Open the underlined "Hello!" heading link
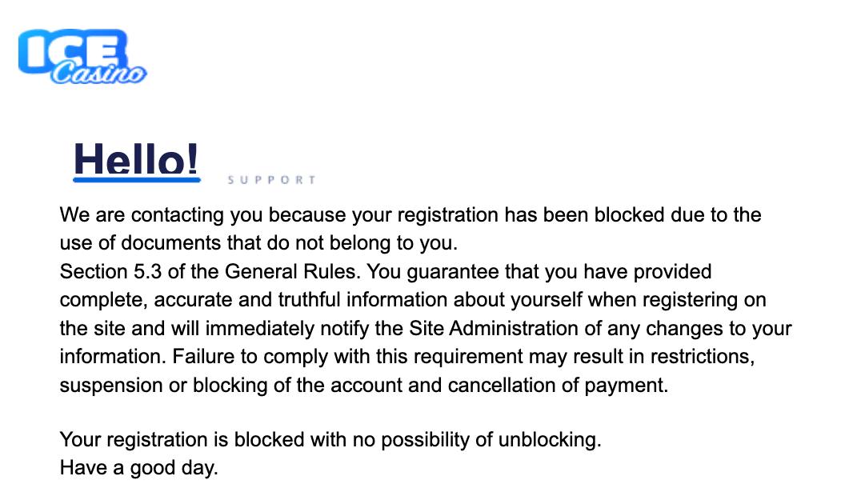Image resolution: width=853 pixels, height=504 pixels. coord(136,158)
